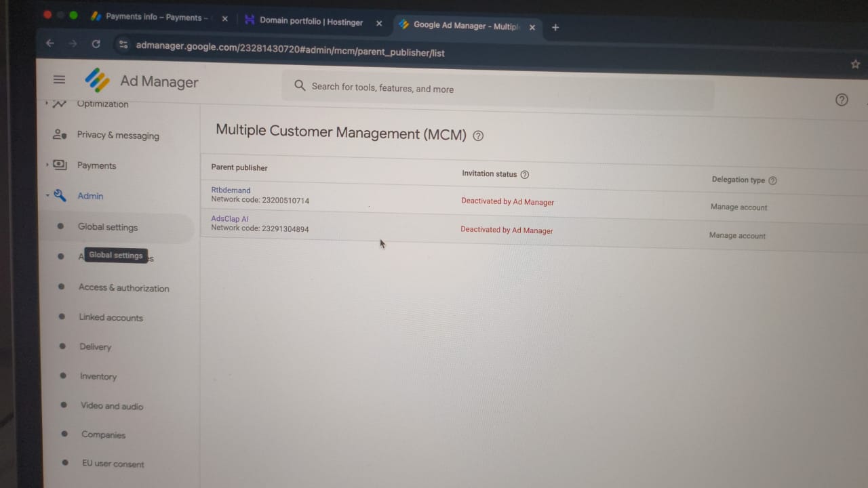The width and height of the screenshot is (868, 488).
Task: Open Access & authorization in the sidebar
Action: (123, 288)
